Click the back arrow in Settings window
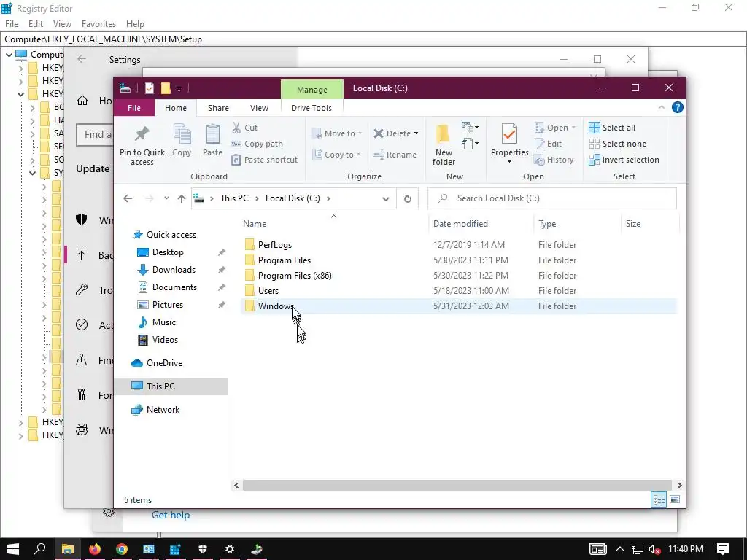The width and height of the screenshot is (747, 560). (x=82, y=59)
